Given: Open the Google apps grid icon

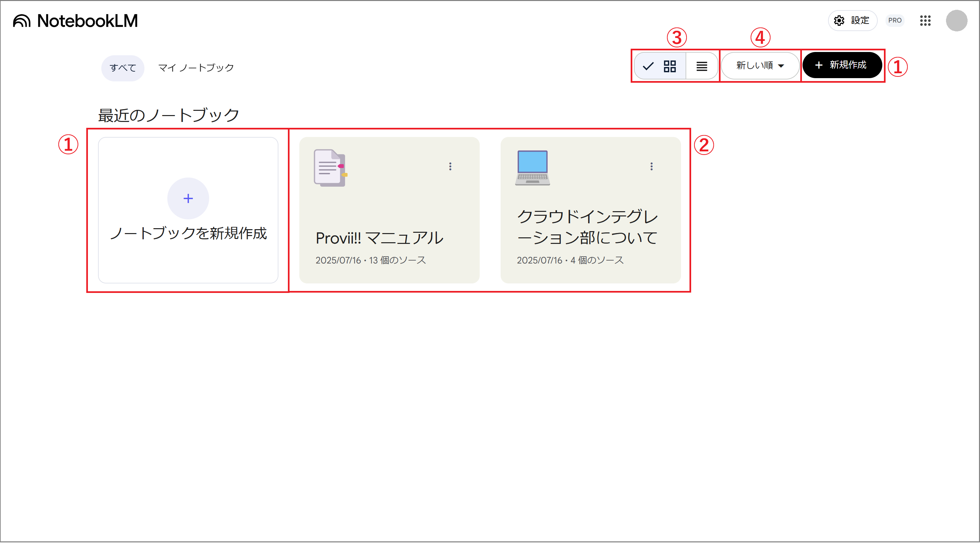Looking at the screenshot, I should coord(925,21).
